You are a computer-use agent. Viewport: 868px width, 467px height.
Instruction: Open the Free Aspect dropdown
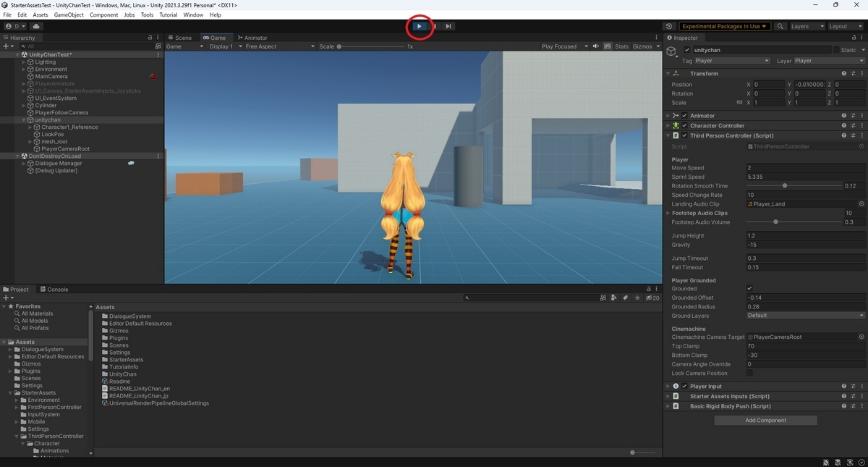pos(280,46)
